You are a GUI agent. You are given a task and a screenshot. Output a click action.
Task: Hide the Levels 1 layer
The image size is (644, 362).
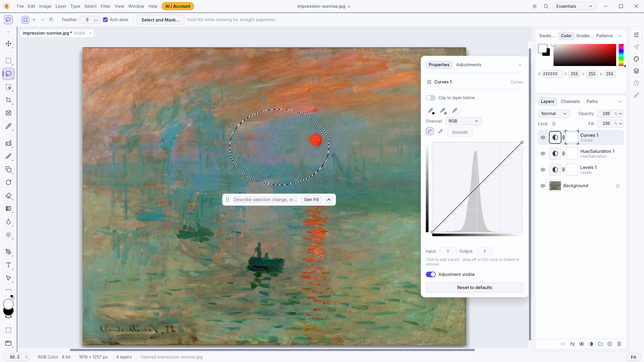pyautogui.click(x=543, y=169)
